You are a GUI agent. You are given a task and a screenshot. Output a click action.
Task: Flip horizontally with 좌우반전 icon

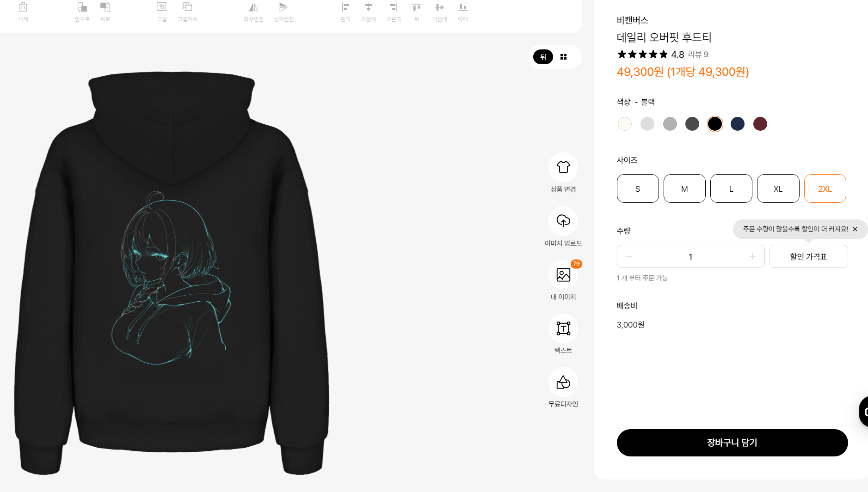click(253, 7)
